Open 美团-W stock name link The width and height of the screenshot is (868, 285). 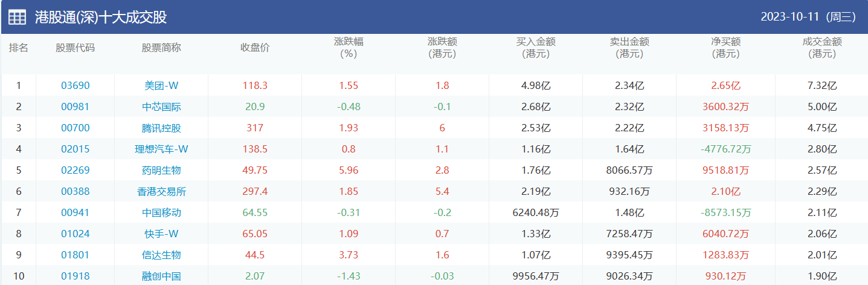click(161, 86)
